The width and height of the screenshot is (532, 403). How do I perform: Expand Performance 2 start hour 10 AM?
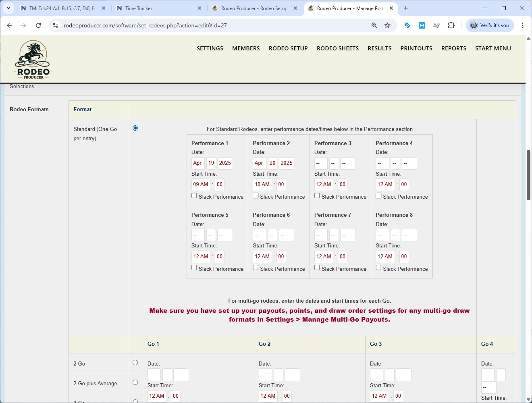coord(262,185)
